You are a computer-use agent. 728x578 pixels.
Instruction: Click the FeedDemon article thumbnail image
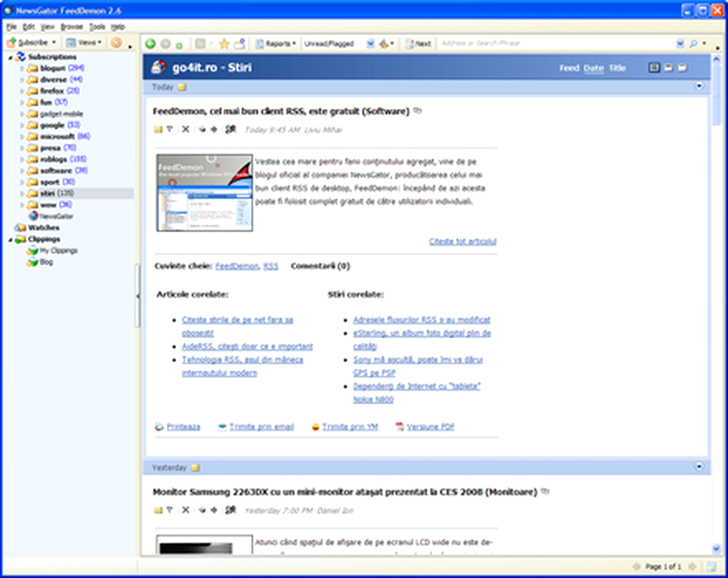[205, 192]
